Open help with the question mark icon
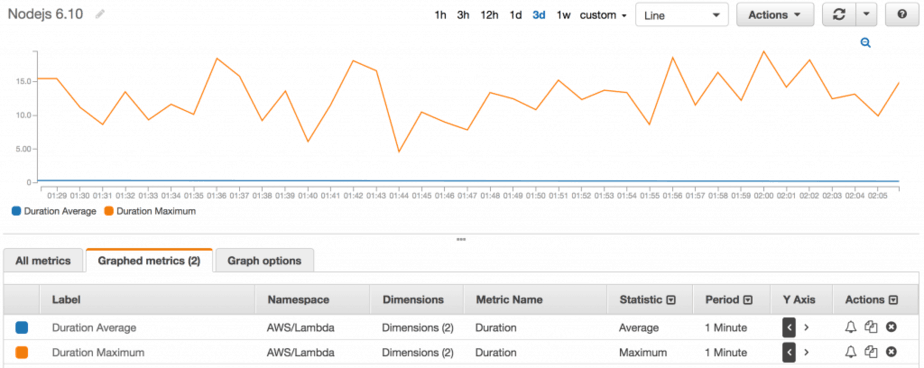 coord(902,15)
